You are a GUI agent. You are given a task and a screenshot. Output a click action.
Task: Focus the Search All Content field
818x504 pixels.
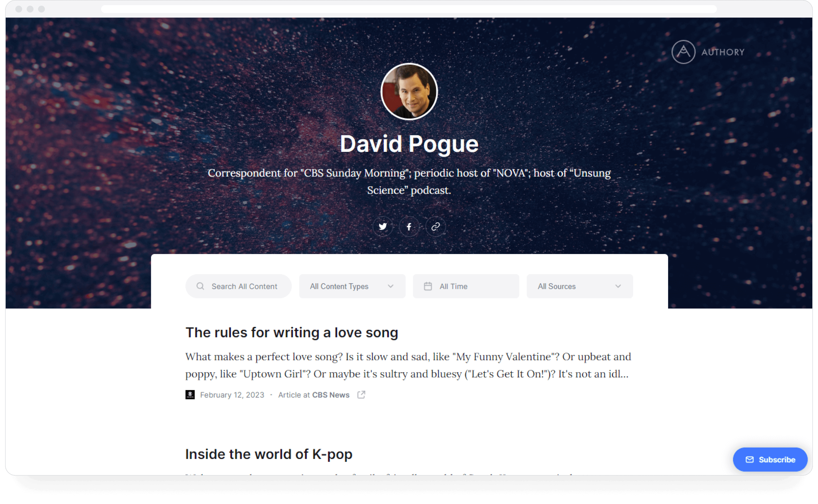pos(239,286)
